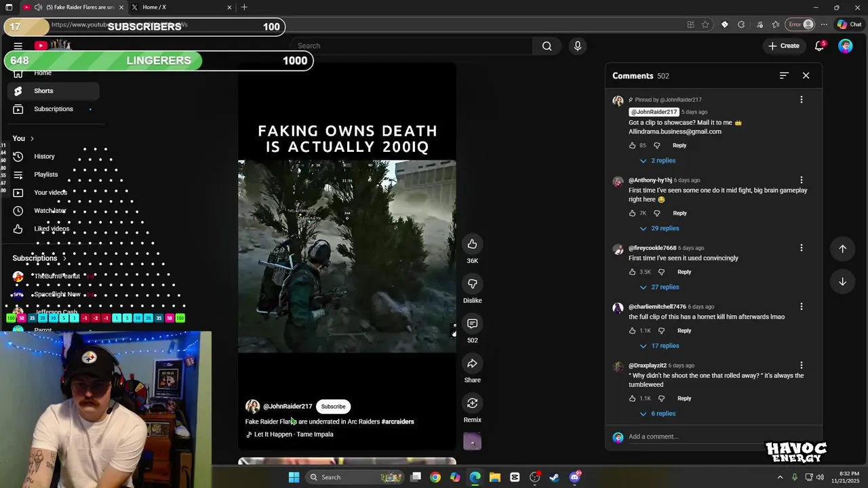Click the browser profile Error button
The width and height of the screenshot is (868, 488).
tap(800, 24)
